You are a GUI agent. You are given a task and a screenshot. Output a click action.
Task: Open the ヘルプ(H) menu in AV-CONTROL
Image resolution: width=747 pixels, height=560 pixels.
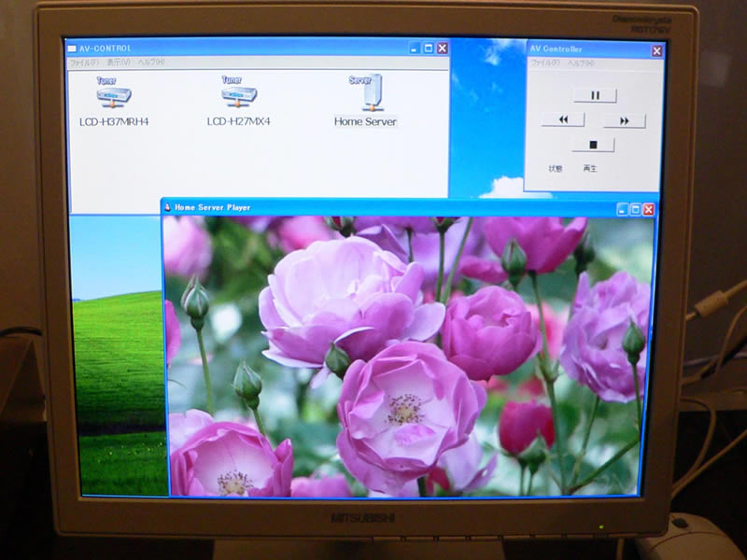click(x=150, y=63)
